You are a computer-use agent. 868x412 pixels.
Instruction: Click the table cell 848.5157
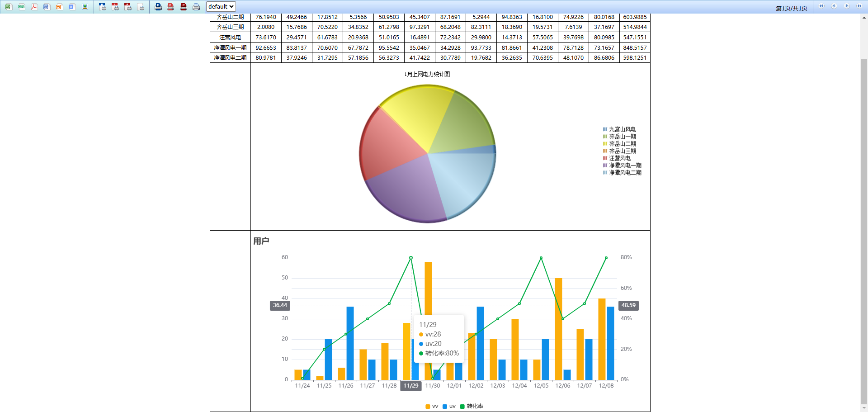(x=635, y=47)
